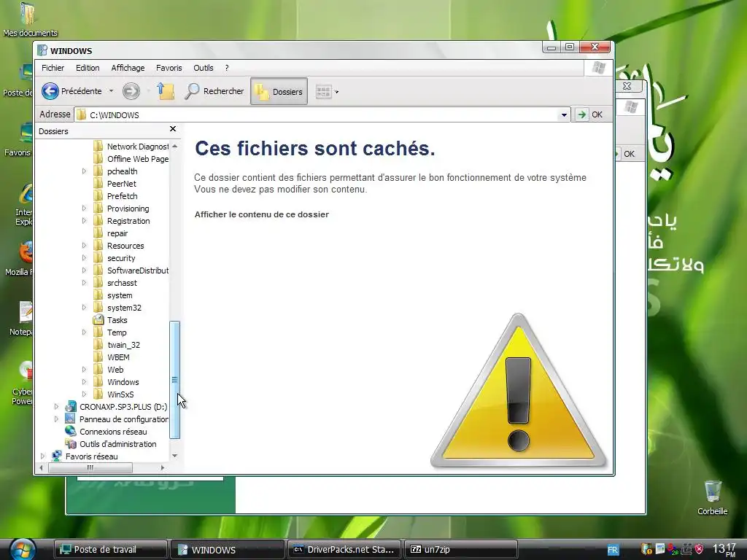This screenshot has width=747, height=560.
Task: Click OK button in the background window
Action: point(629,154)
